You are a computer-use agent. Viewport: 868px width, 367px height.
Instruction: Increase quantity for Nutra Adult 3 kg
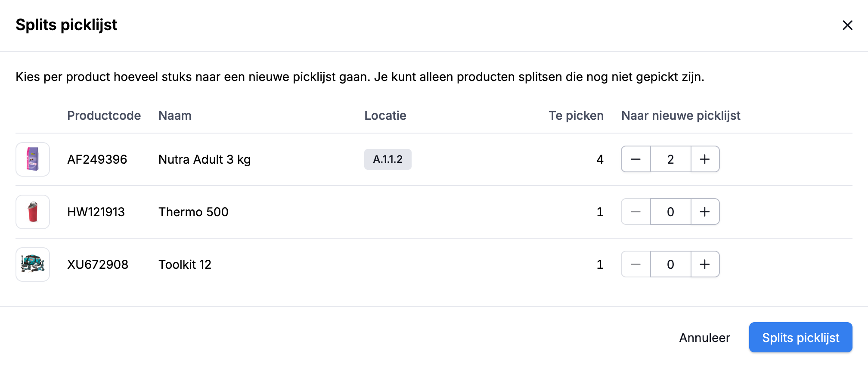pos(705,159)
